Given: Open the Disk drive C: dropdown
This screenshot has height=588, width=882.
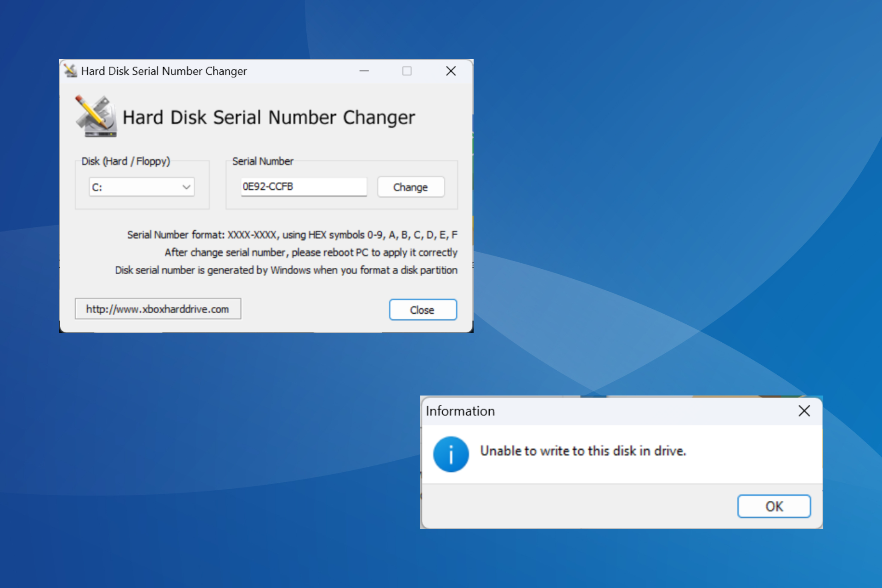Looking at the screenshot, I should click(141, 187).
